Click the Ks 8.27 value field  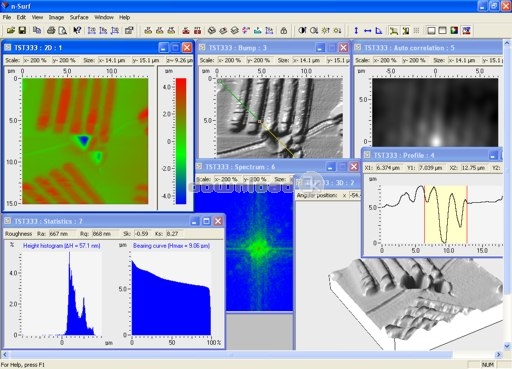(175, 234)
